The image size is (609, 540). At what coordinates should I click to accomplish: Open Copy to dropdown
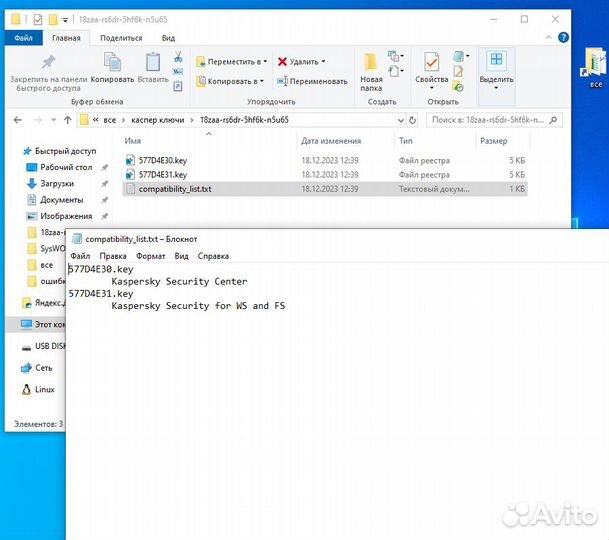click(x=230, y=81)
